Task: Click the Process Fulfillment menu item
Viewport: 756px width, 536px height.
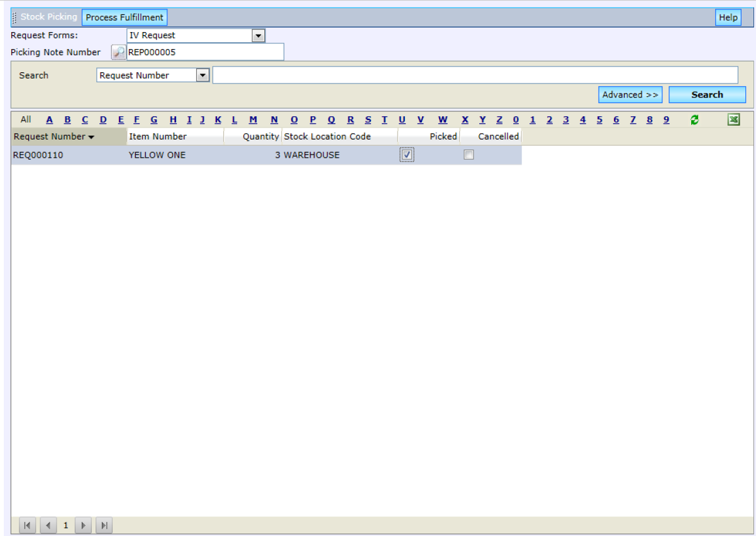Action: 125,18
